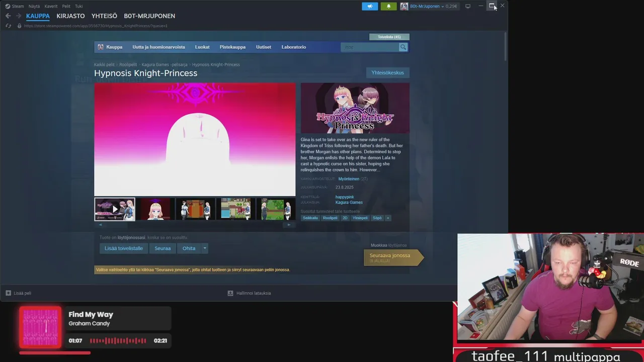Open the Kaverit menu
This screenshot has width=644, height=362.
pyautogui.click(x=51, y=6)
